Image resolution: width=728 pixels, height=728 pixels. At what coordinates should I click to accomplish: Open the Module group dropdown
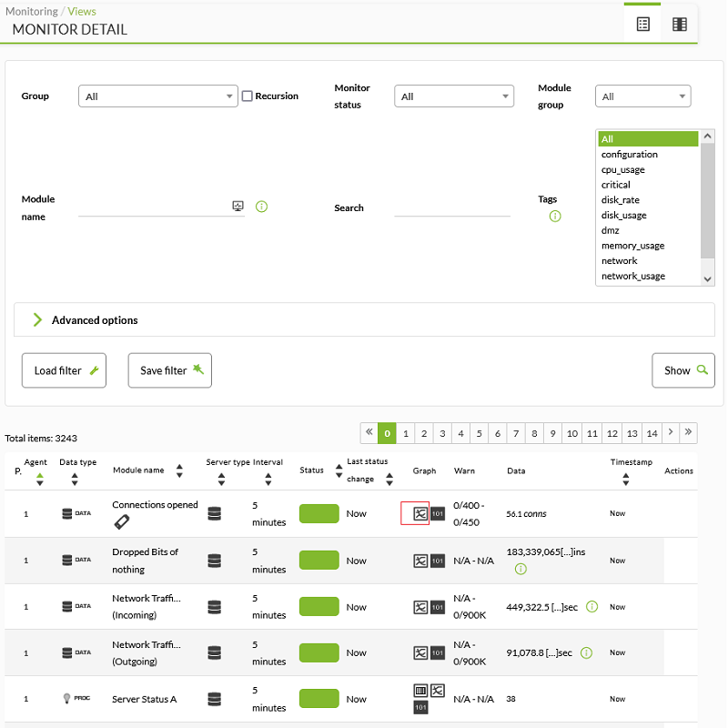(642, 96)
